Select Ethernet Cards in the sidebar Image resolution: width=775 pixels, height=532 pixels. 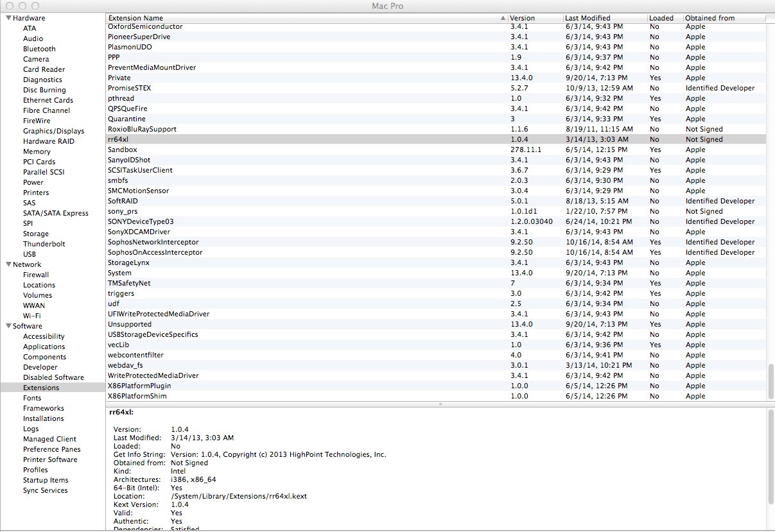(48, 100)
